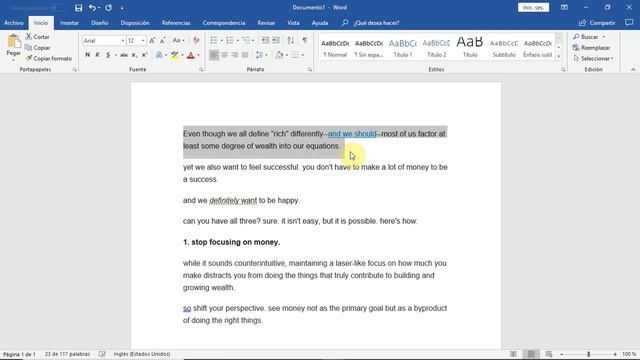The width and height of the screenshot is (640, 360).
Task: Justify the paragraph text
Action: 245,55
